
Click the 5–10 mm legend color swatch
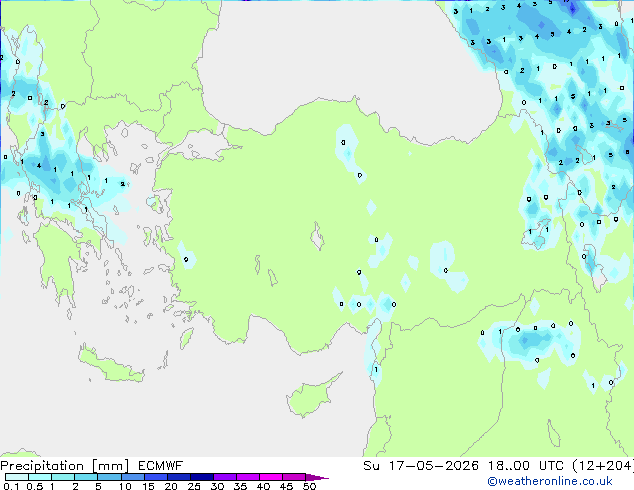click(x=109, y=477)
